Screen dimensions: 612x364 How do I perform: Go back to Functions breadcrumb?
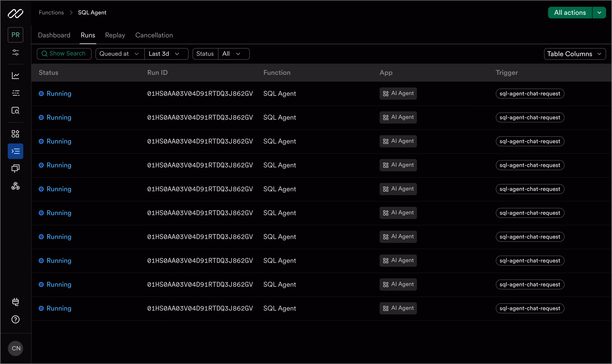tap(51, 13)
